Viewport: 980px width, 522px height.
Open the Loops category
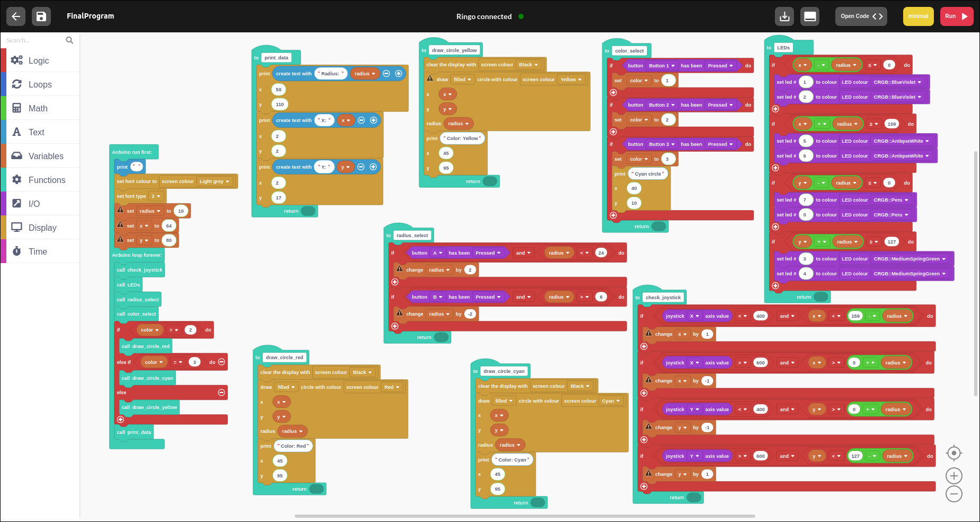point(40,84)
